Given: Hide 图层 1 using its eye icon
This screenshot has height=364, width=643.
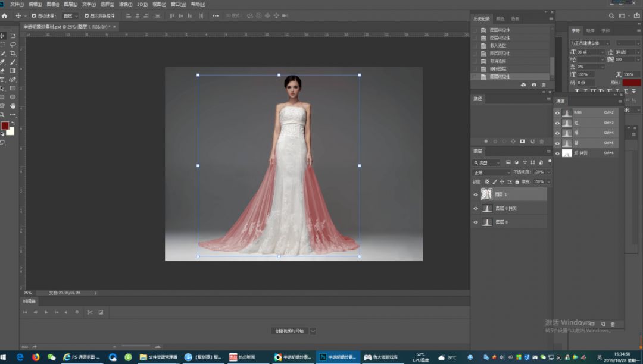Looking at the screenshot, I should tap(476, 194).
